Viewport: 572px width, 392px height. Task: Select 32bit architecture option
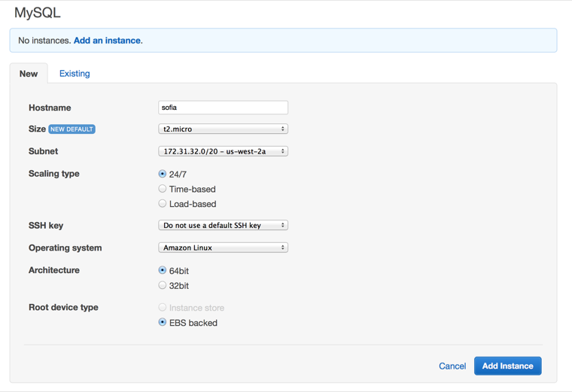coord(163,285)
